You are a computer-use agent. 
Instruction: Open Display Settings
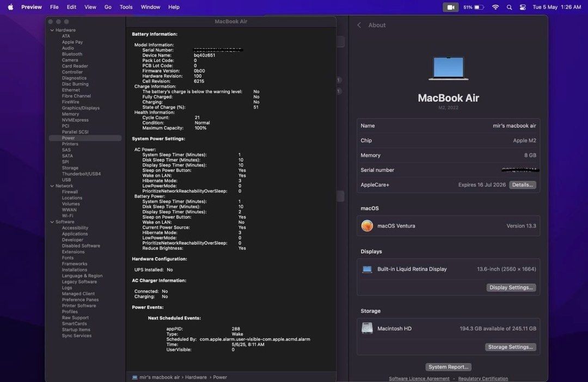coord(511,287)
